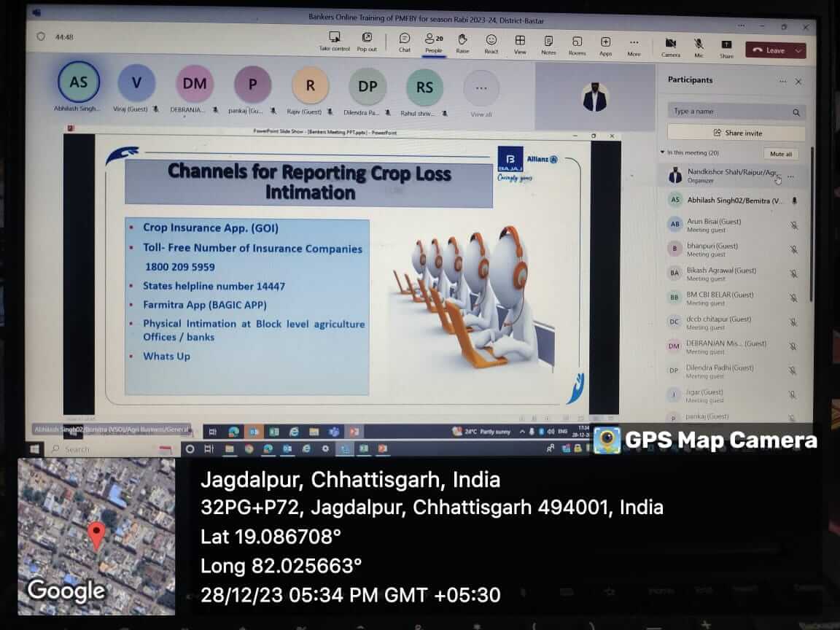The image size is (840, 630).
Task: Click View all participants overflow circle
Action: (481, 88)
